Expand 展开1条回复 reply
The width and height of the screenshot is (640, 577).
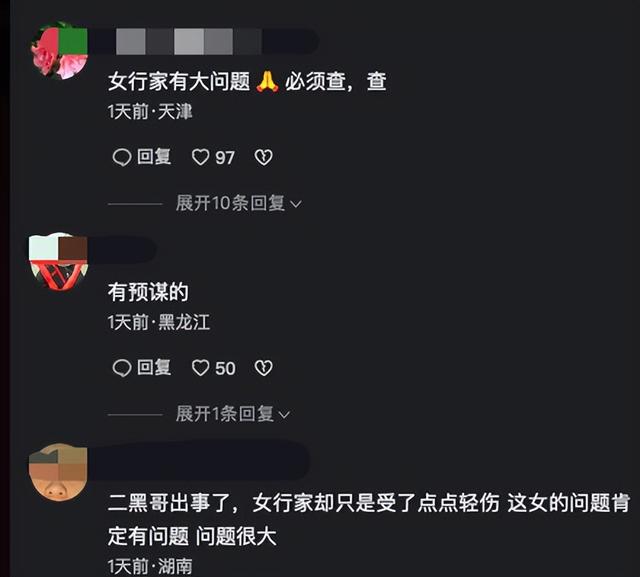pyautogui.click(x=233, y=414)
